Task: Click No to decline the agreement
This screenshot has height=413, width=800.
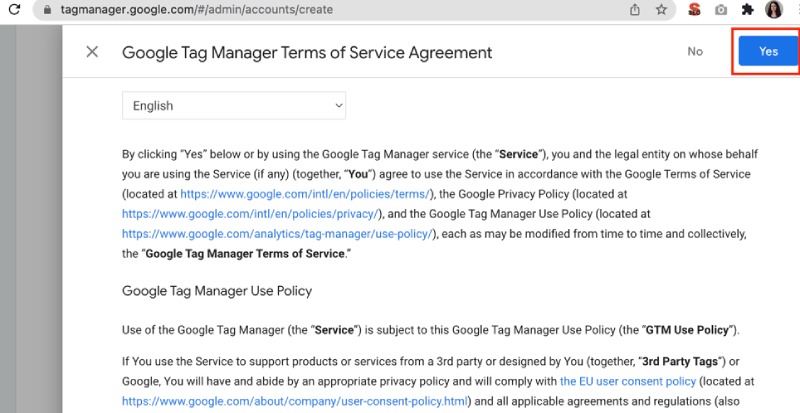Action: (x=695, y=51)
